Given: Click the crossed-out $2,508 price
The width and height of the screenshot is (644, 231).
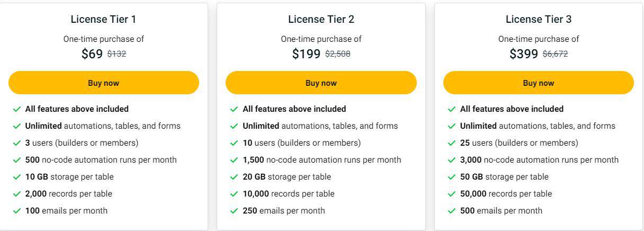Looking at the screenshot, I should coord(337,54).
